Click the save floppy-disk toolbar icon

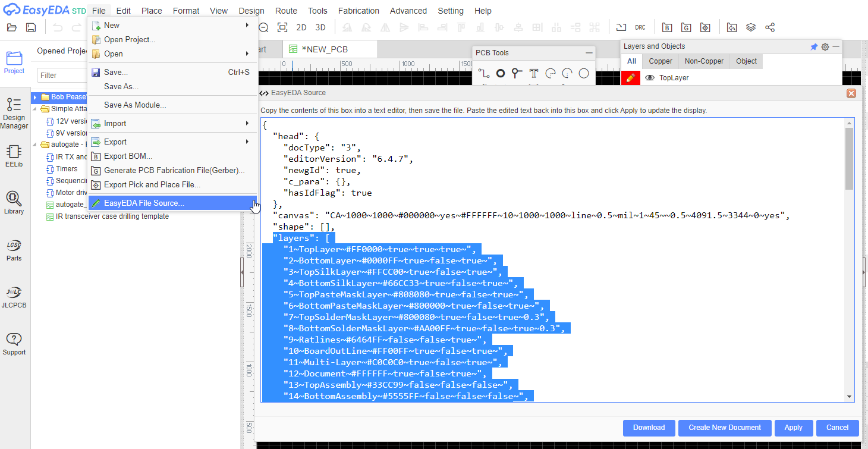tap(31, 27)
